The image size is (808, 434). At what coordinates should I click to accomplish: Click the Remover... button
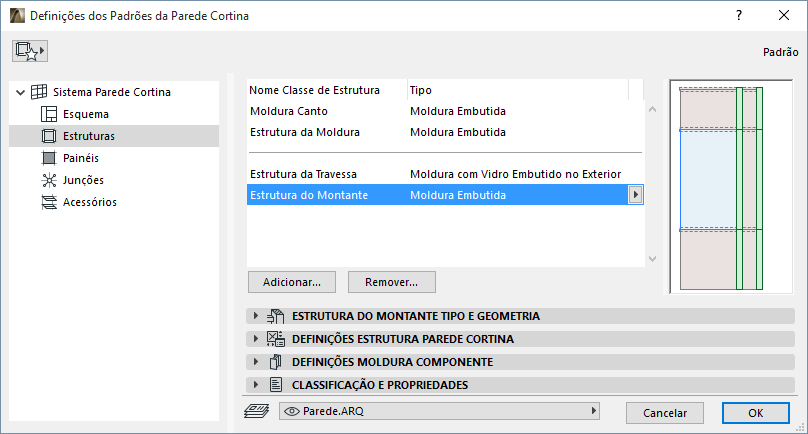392,282
